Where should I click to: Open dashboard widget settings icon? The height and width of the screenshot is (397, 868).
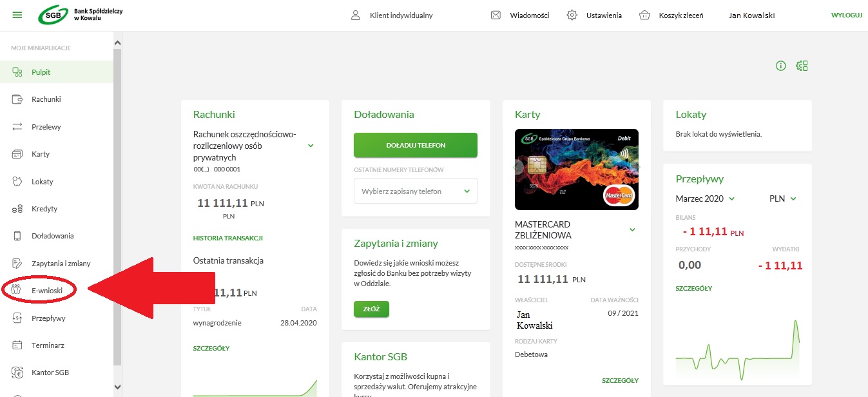point(802,66)
